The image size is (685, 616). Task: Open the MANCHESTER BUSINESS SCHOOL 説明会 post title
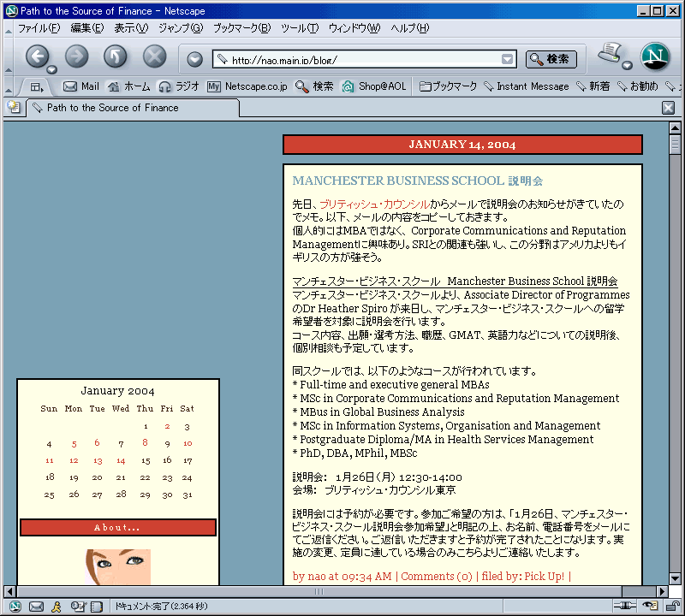[418, 181]
